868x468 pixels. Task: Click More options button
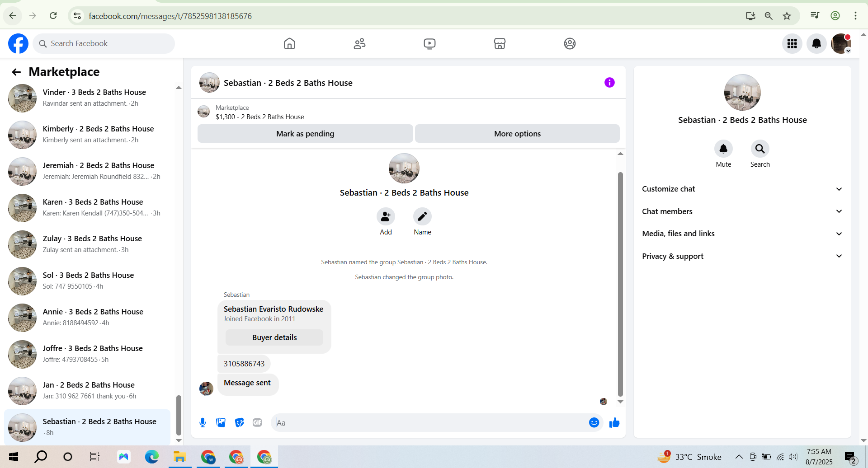[517, 134]
